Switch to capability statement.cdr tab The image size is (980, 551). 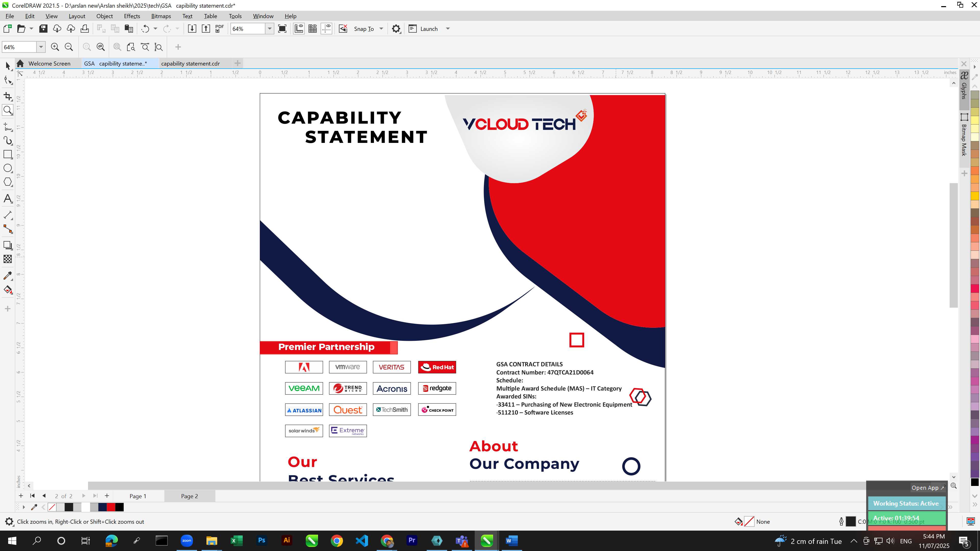click(190, 64)
